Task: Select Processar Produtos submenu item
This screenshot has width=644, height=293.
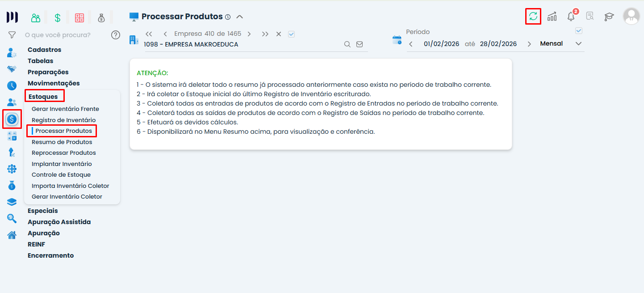Action: click(64, 131)
